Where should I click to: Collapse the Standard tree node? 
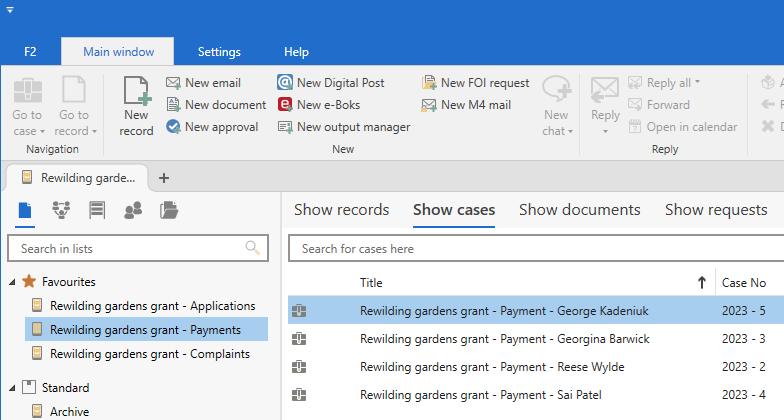coord(12,388)
